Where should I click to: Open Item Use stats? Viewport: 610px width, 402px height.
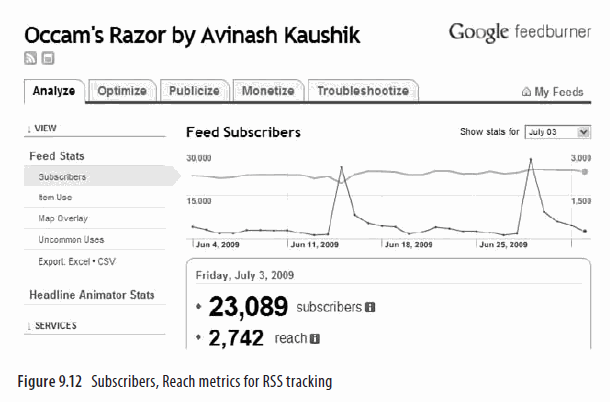click(x=55, y=197)
